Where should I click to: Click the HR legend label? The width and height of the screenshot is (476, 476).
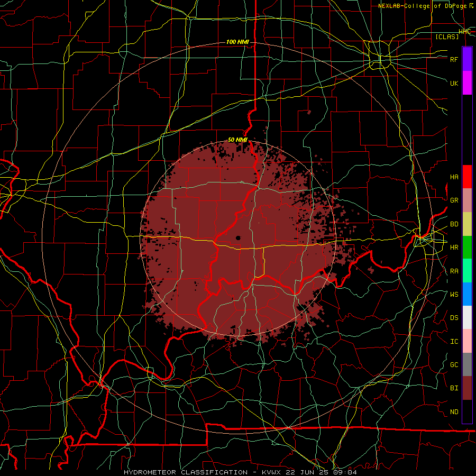tap(454, 248)
